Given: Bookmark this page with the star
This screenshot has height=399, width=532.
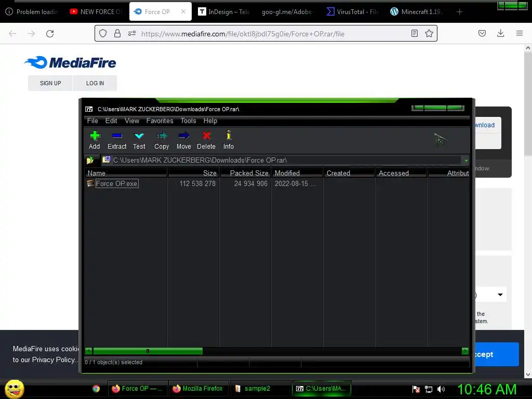Looking at the screenshot, I should [429, 33].
